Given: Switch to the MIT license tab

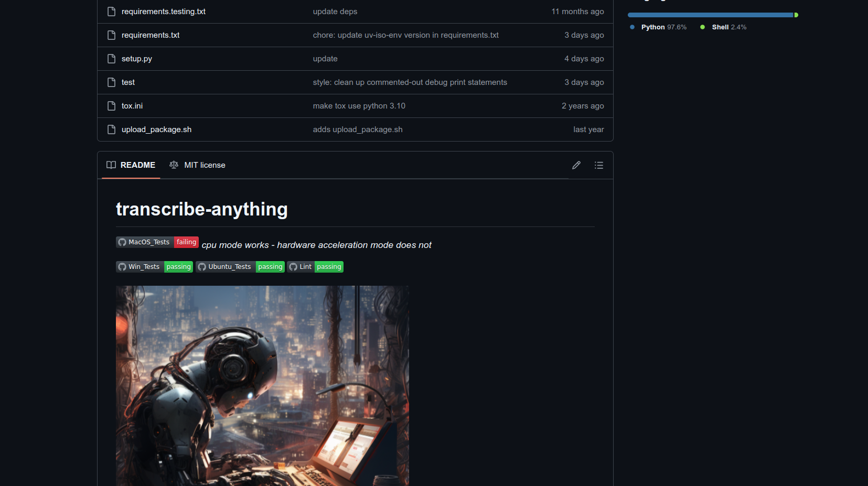Looking at the screenshot, I should [197, 165].
